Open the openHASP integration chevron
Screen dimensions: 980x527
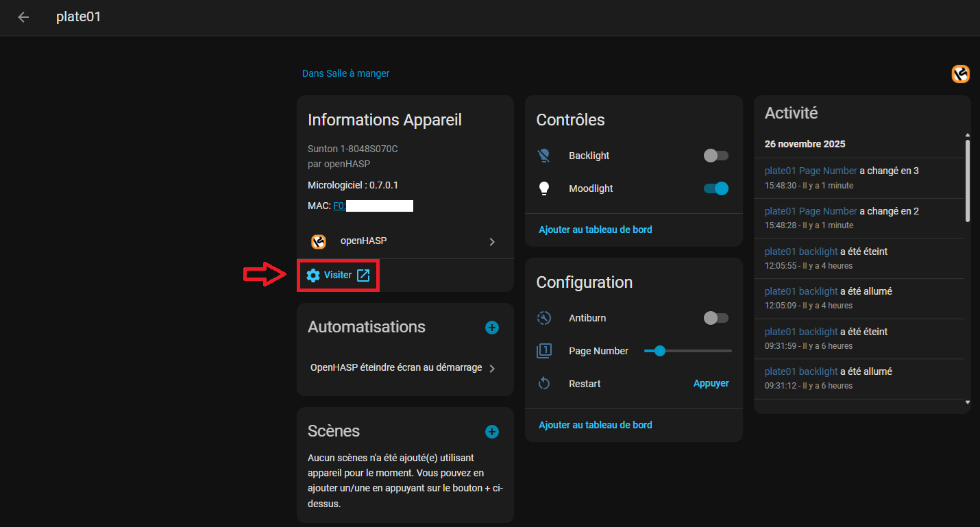click(491, 242)
